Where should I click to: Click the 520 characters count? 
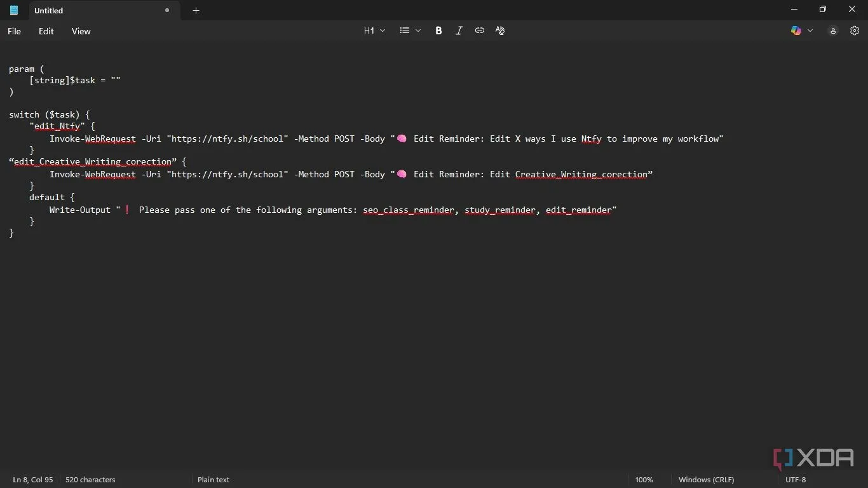[90, 480]
